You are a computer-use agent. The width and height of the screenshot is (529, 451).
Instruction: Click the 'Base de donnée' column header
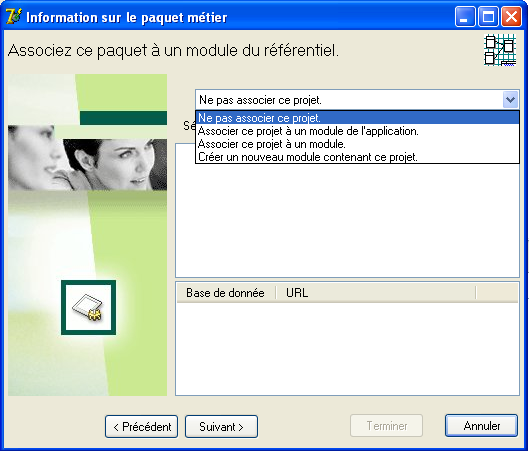tap(225, 293)
